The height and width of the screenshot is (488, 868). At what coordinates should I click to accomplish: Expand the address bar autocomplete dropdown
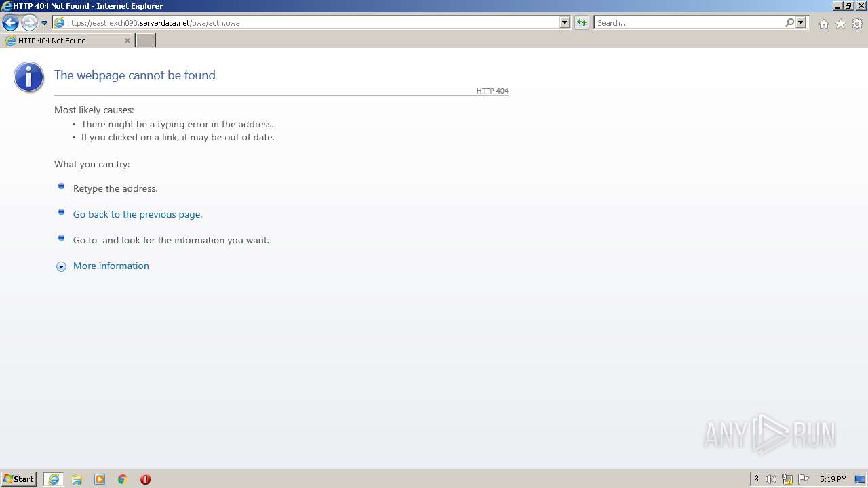(564, 23)
